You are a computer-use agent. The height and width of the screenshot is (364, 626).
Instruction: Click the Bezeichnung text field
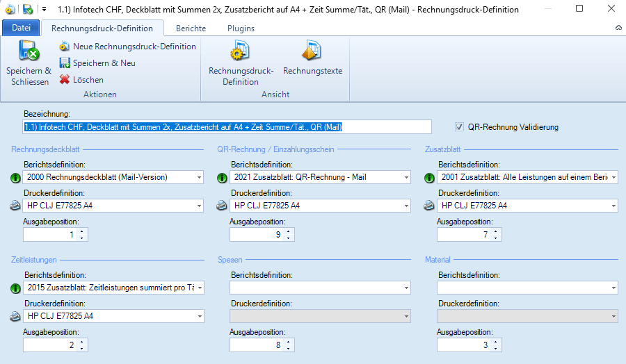pyautogui.click(x=227, y=127)
